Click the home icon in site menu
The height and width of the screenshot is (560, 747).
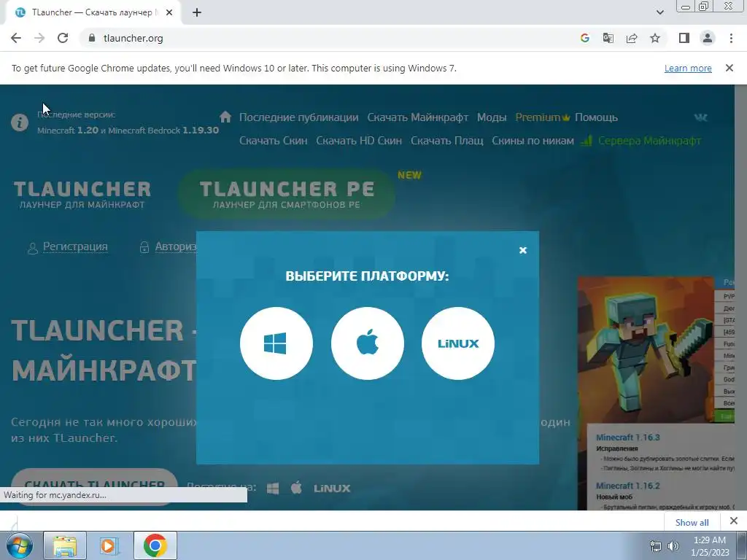click(225, 117)
